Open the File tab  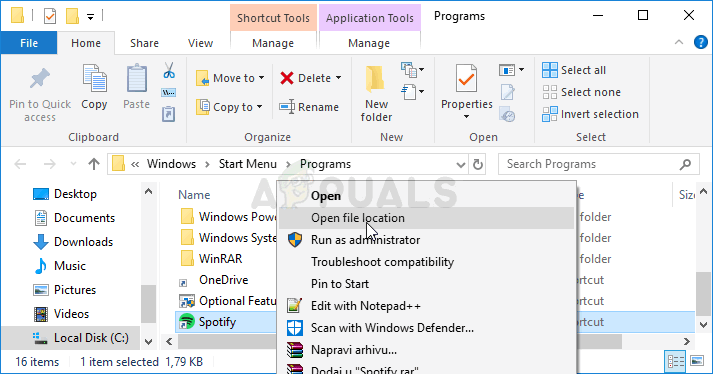tap(29, 43)
